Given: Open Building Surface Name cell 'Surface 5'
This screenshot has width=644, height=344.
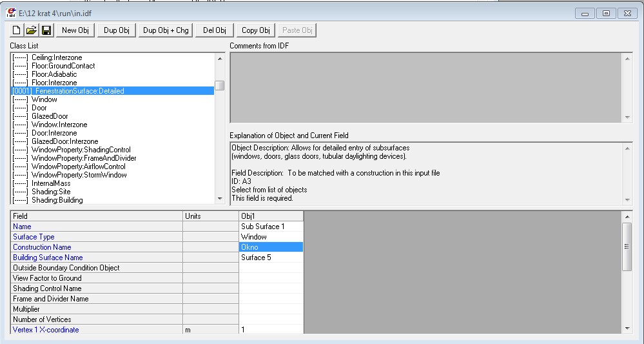Looking at the screenshot, I should 271,258.
